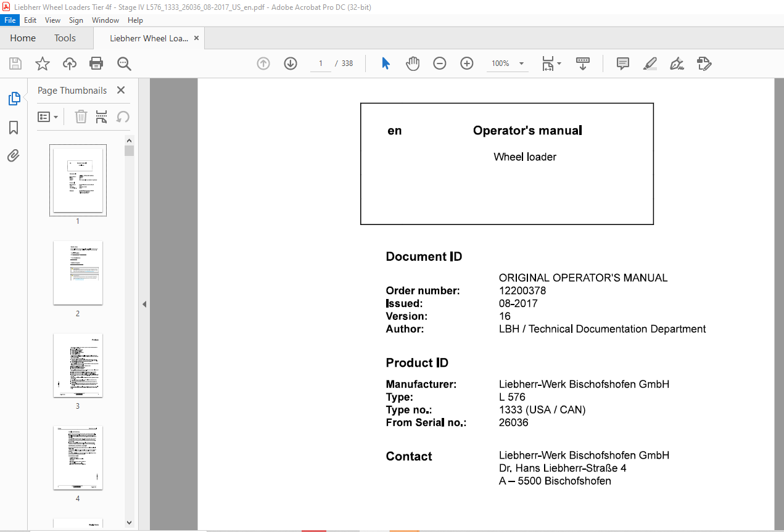The image size is (784, 532).
Task: Select the Liebherr Wheel Loa... document tab
Action: 149,38
